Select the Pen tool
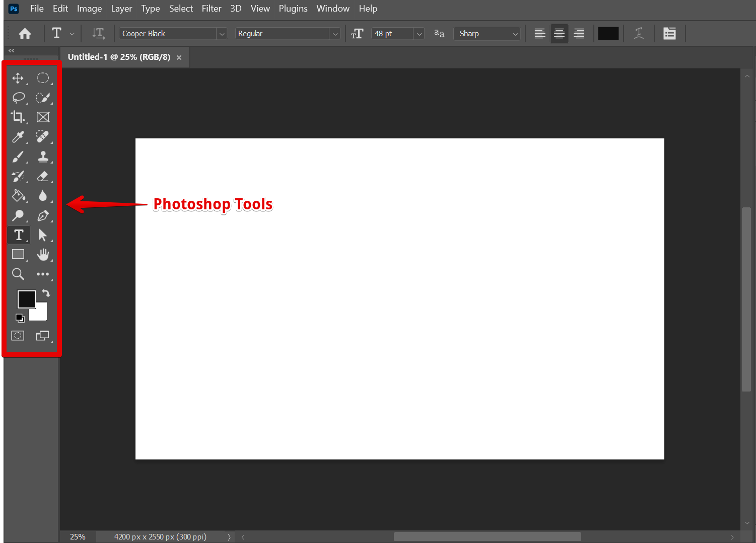756x543 pixels. click(x=43, y=215)
